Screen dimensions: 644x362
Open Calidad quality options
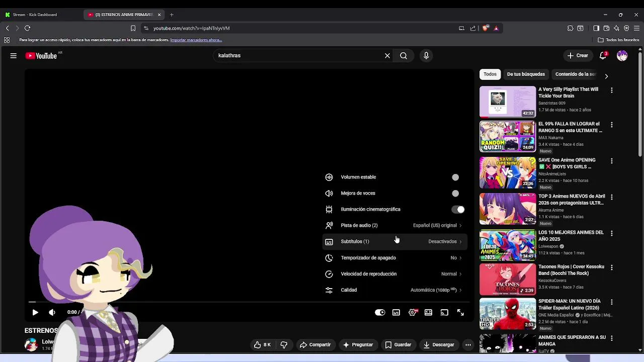tap(394, 290)
